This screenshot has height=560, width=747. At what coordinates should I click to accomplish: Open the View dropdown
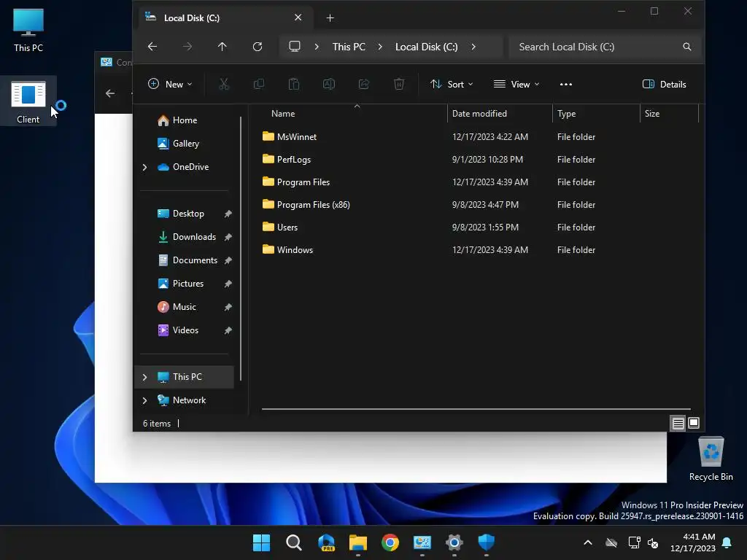point(516,85)
